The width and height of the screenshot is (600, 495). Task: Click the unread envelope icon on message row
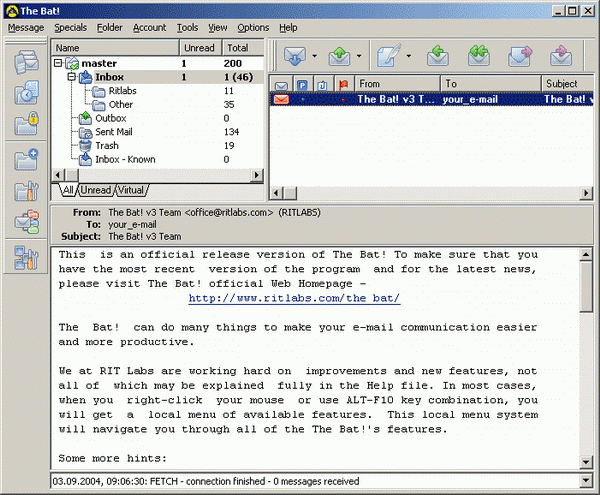(x=281, y=99)
